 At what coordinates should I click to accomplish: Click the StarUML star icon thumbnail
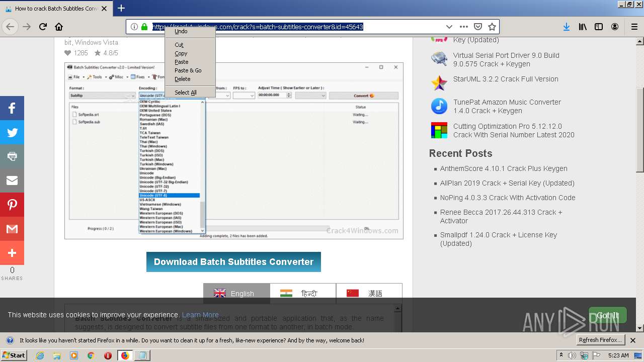tap(439, 83)
